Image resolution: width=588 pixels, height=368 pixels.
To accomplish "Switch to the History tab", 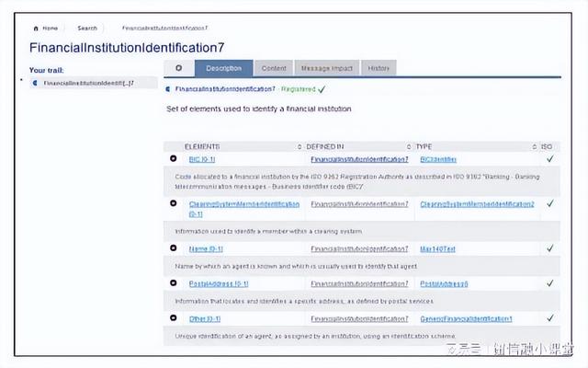I will pyautogui.click(x=379, y=68).
